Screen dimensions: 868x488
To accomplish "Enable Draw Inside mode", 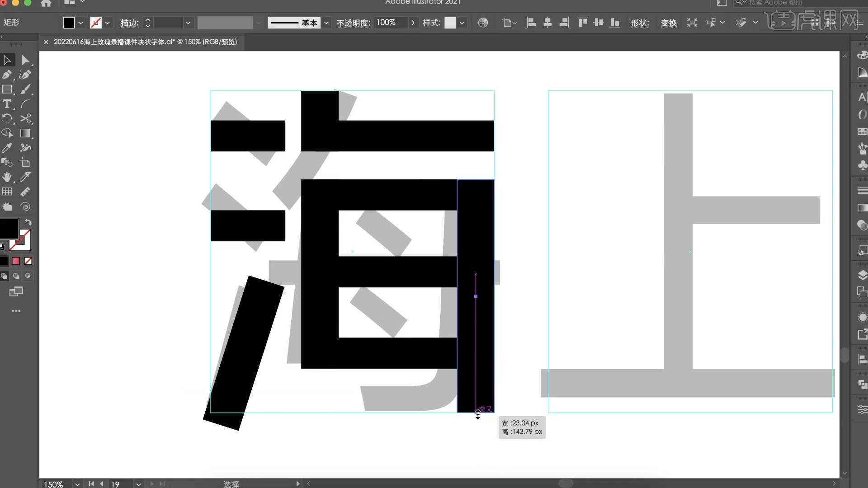I will click(28, 276).
